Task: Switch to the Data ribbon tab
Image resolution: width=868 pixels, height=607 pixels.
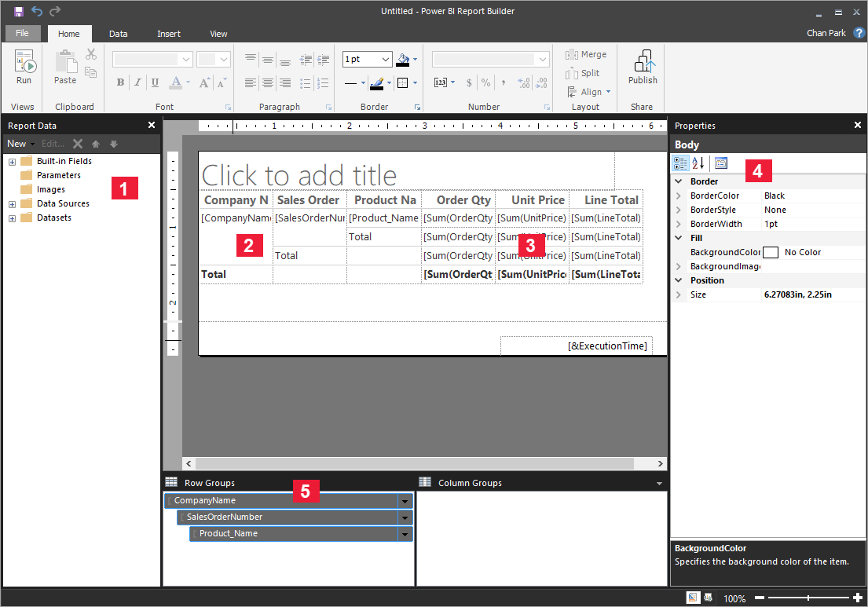Action: click(x=118, y=34)
